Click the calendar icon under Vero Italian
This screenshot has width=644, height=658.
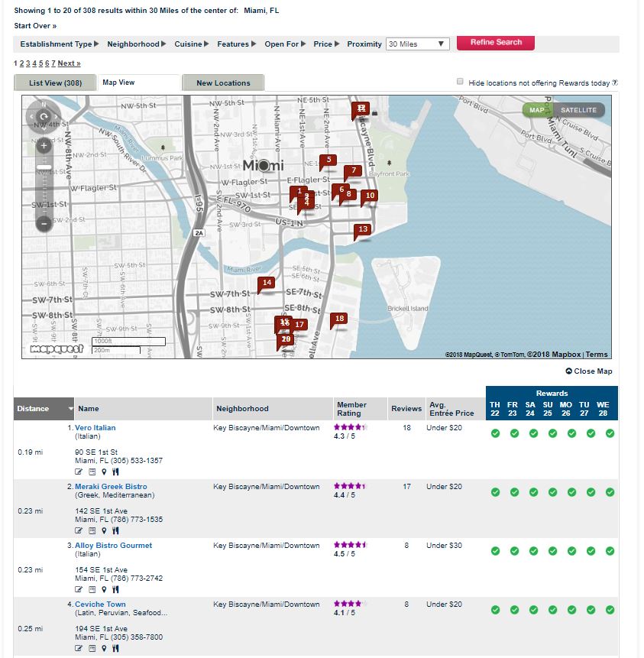point(92,472)
